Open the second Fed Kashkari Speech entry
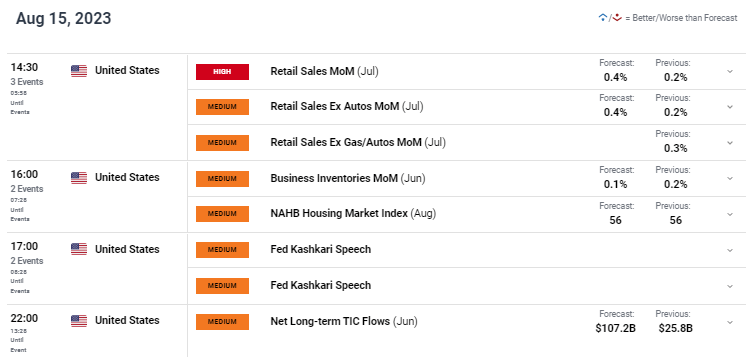This screenshot has width=756, height=362. tap(321, 285)
